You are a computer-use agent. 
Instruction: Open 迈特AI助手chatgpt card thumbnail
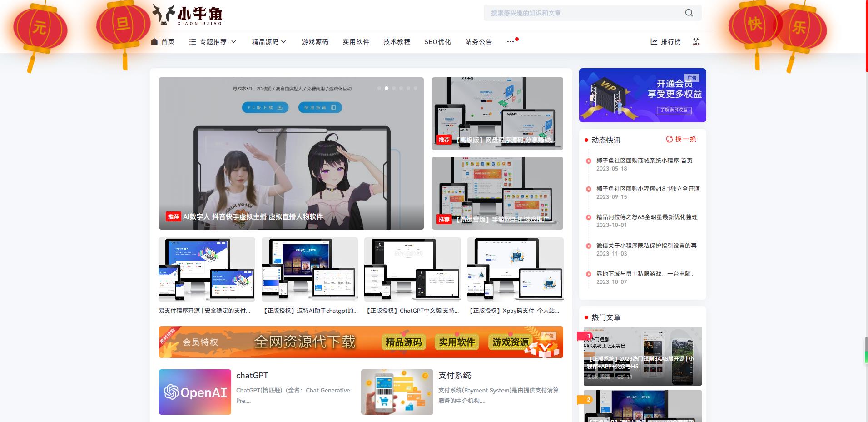[310, 270]
